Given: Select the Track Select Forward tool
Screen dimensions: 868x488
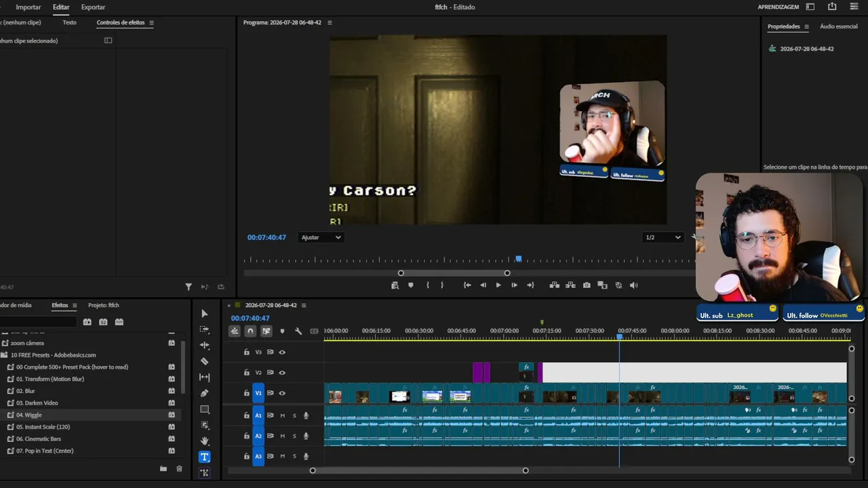Looking at the screenshot, I should pyautogui.click(x=204, y=329).
